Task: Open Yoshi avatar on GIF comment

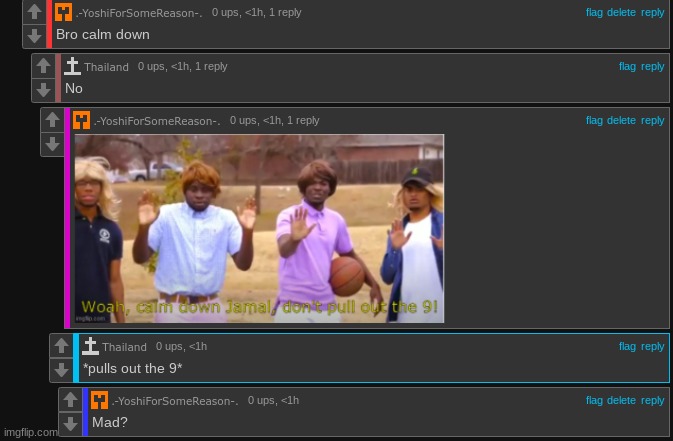Action: pyautogui.click(x=82, y=120)
